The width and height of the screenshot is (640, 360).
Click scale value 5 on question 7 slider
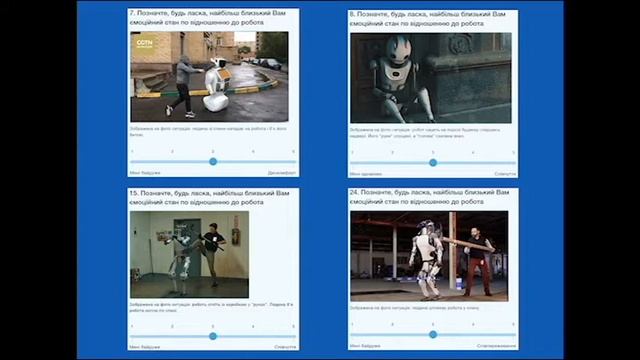(x=293, y=151)
